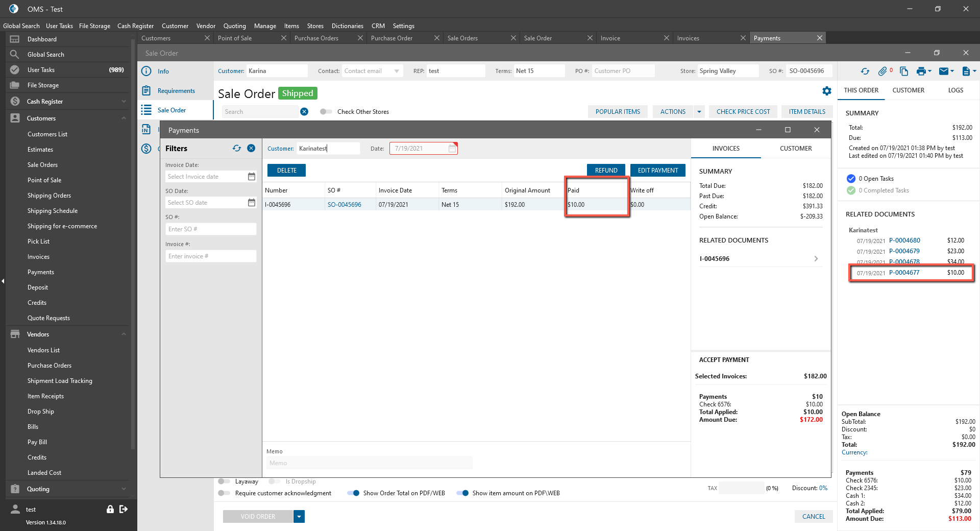Toggle Check Other Stores switch
Screen dimensions: 980x531
click(x=326, y=112)
